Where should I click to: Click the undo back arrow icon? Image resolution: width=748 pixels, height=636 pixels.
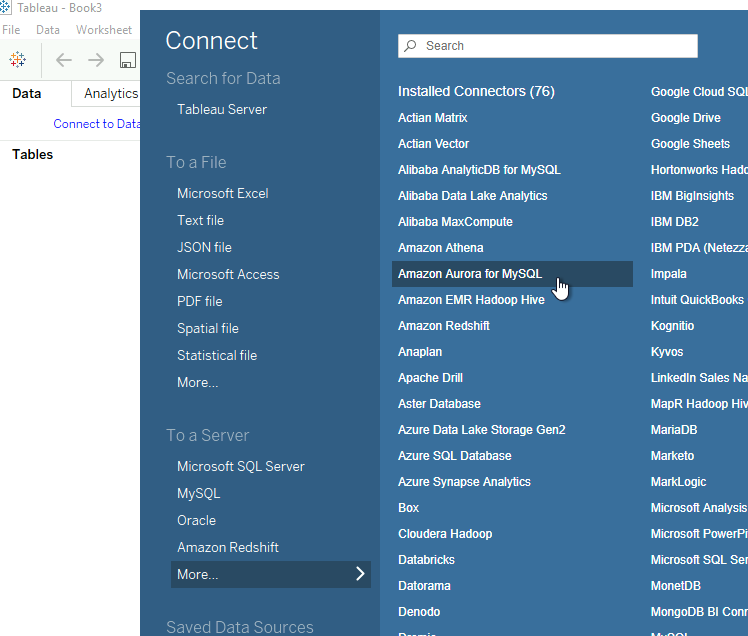(x=63, y=60)
